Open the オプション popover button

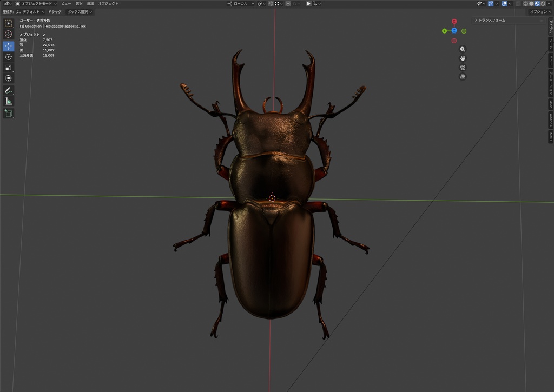click(x=540, y=12)
